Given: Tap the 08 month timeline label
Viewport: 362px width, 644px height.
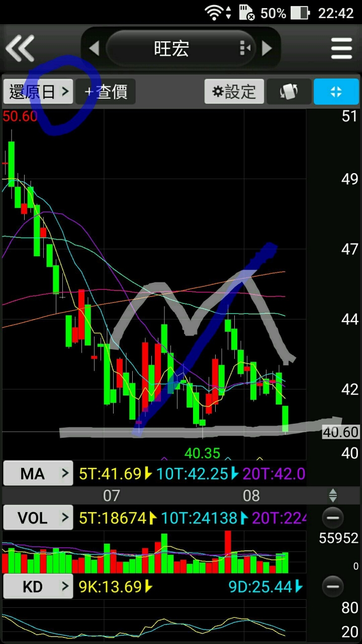Looking at the screenshot, I should tap(251, 496).
